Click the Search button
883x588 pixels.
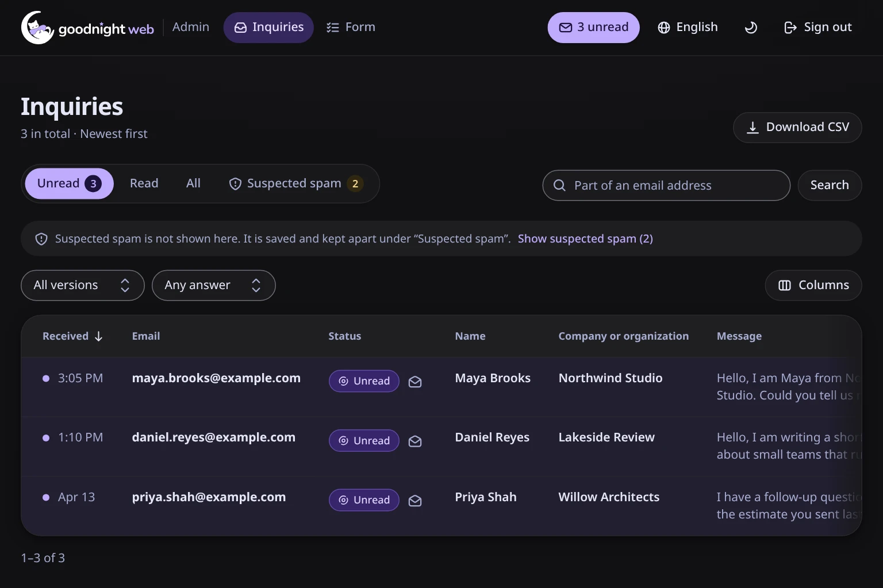[830, 185]
